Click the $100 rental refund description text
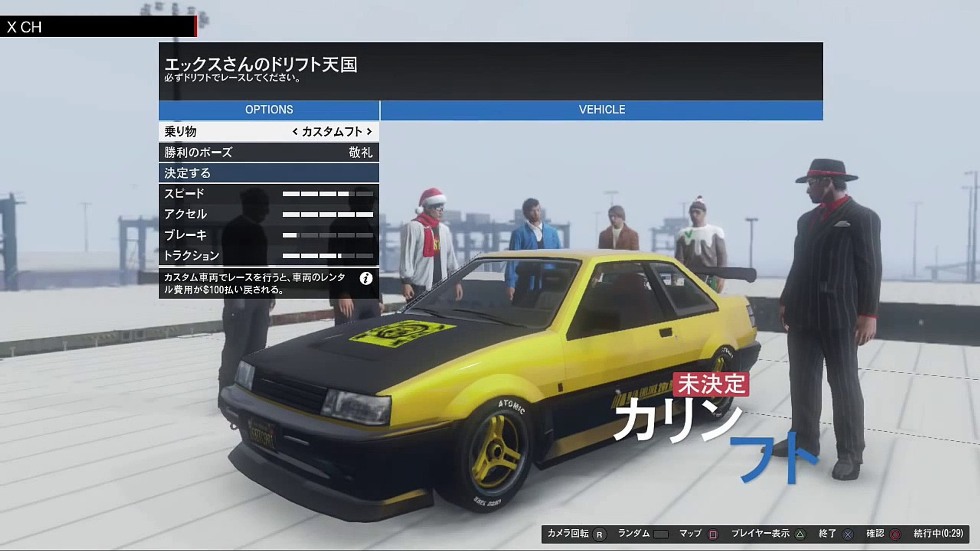The image size is (980, 551). point(254,284)
